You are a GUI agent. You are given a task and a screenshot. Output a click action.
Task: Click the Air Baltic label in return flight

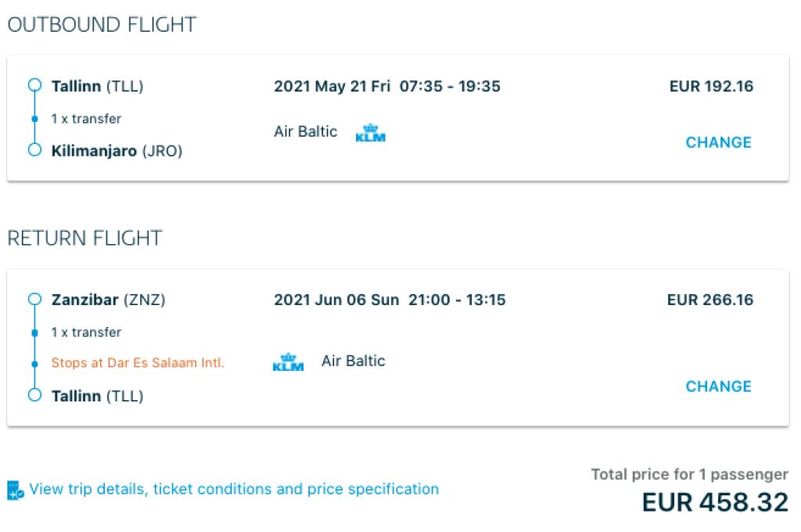point(354,361)
